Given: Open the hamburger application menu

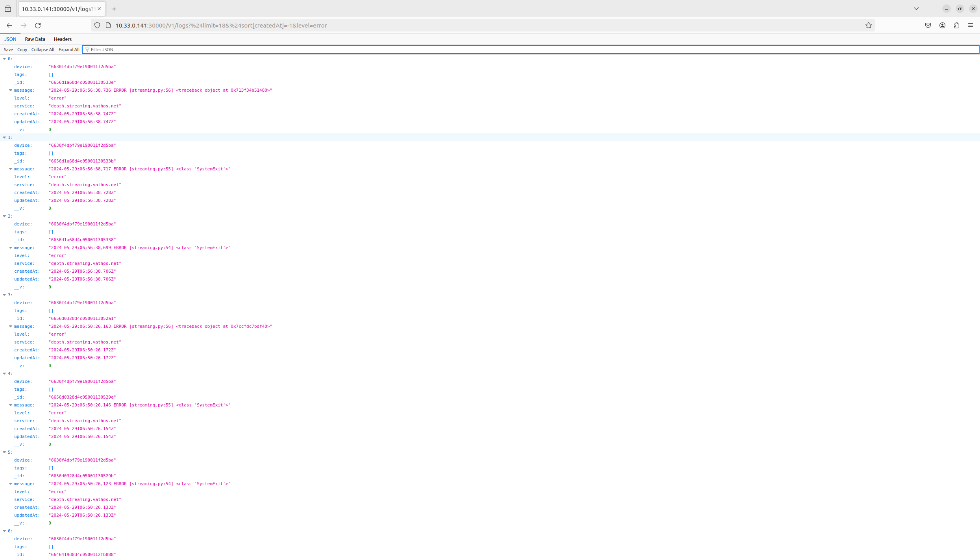Looking at the screenshot, I should tap(971, 26).
